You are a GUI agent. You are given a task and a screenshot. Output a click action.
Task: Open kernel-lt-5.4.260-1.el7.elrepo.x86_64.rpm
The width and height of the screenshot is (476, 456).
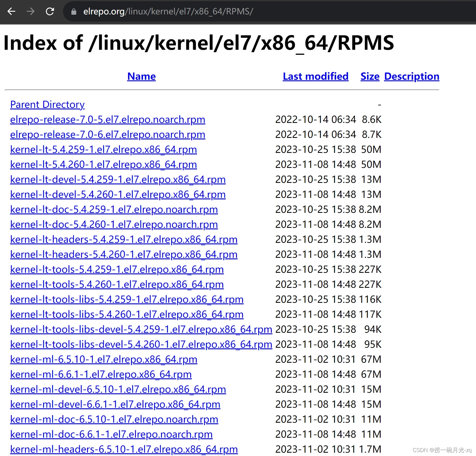tap(103, 165)
